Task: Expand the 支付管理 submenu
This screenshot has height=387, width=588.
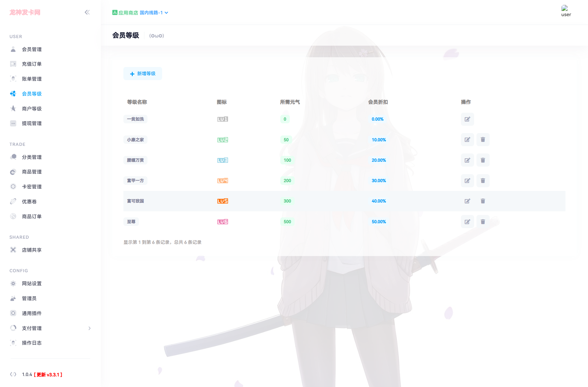Action: tap(89, 328)
